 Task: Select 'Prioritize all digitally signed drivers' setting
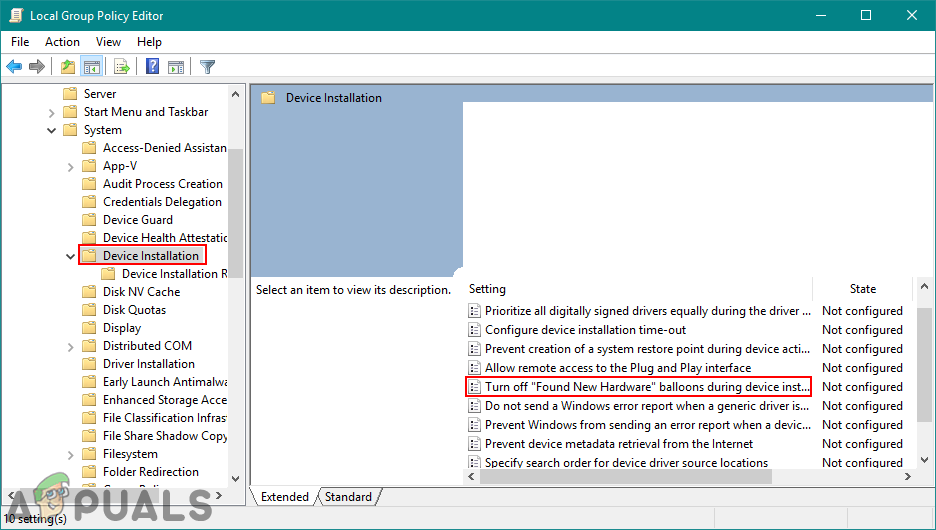[648, 310]
